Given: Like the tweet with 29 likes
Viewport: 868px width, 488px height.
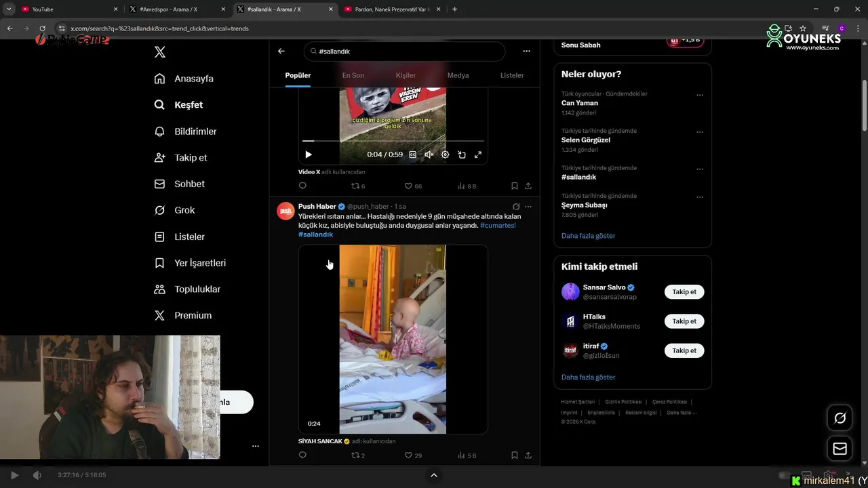Looking at the screenshot, I should pyautogui.click(x=413, y=455).
